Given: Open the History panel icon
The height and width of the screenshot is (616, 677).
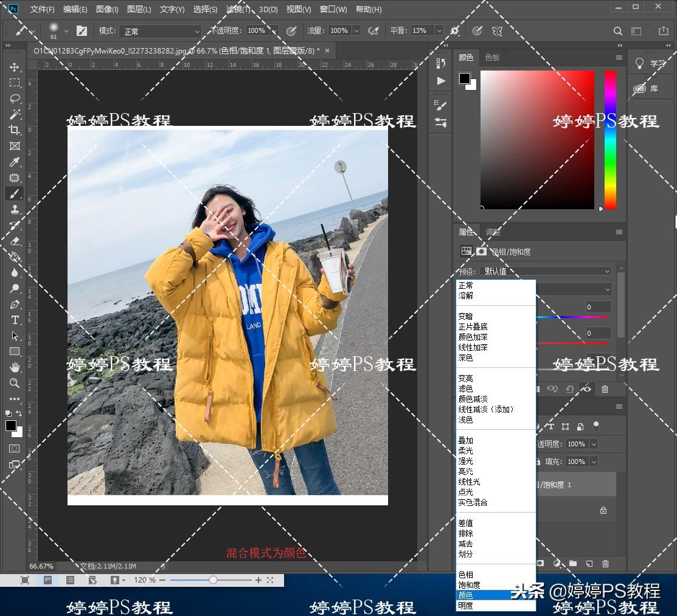Looking at the screenshot, I should coord(440,63).
